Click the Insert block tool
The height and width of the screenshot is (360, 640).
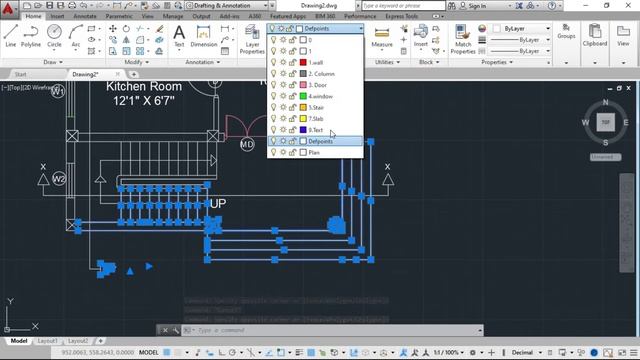pos(420,36)
